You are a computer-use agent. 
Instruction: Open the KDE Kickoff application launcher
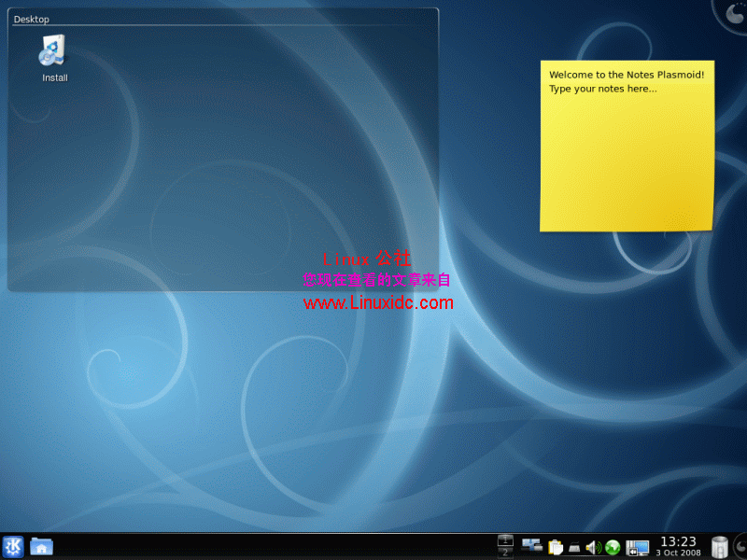(x=13, y=545)
